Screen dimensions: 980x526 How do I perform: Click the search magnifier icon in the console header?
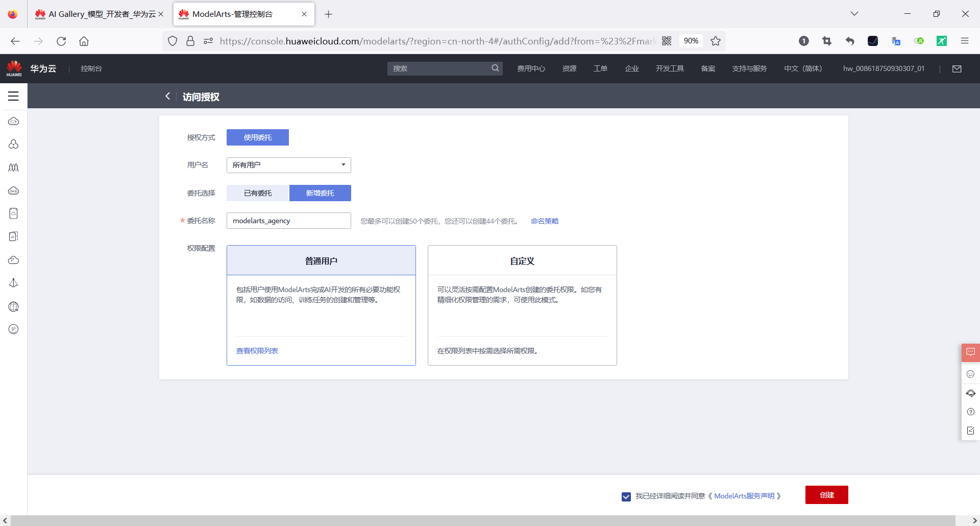(495, 68)
